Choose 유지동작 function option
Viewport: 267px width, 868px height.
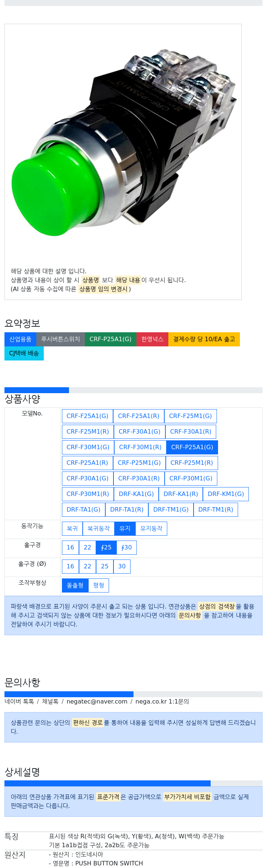[x=151, y=529]
